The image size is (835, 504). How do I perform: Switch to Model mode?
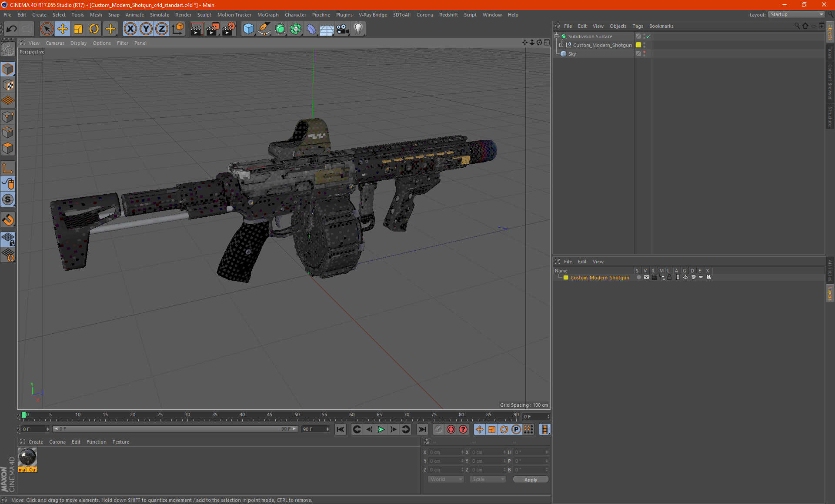pos(8,70)
